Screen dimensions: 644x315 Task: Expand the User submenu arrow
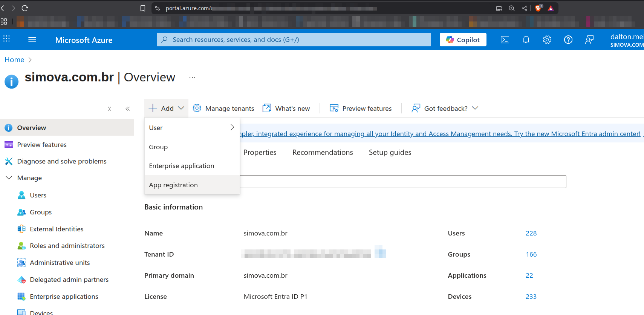pyautogui.click(x=232, y=127)
